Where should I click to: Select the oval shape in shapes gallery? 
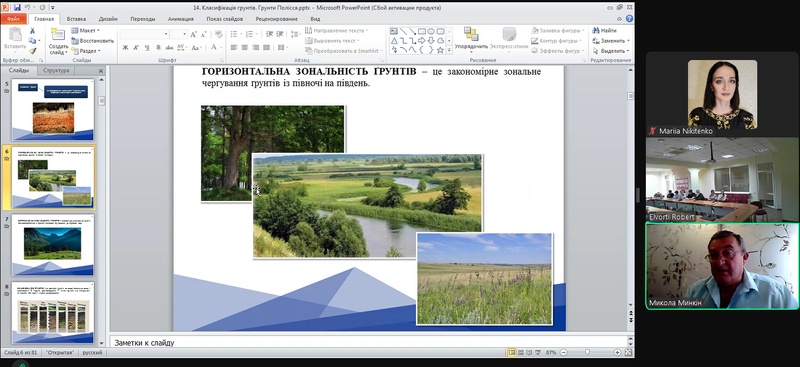point(431,31)
